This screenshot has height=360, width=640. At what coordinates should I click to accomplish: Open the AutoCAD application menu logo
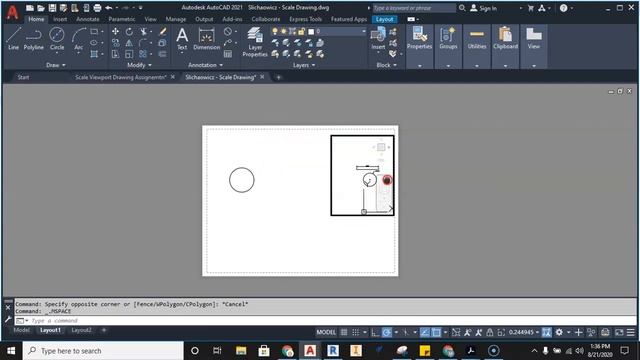(x=12, y=12)
